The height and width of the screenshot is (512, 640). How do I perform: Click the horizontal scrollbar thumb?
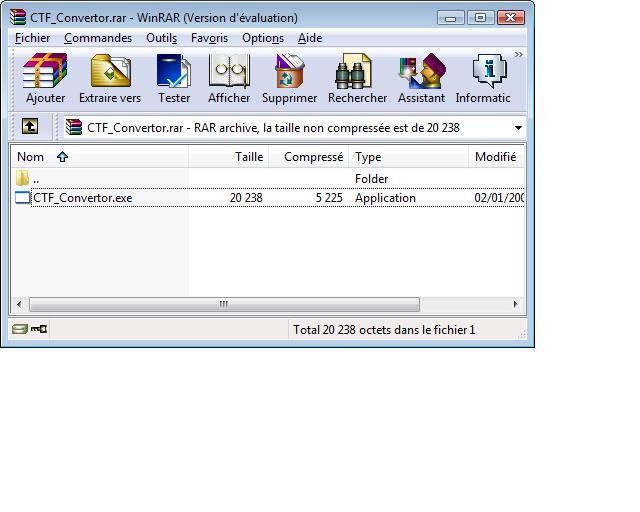[224, 304]
